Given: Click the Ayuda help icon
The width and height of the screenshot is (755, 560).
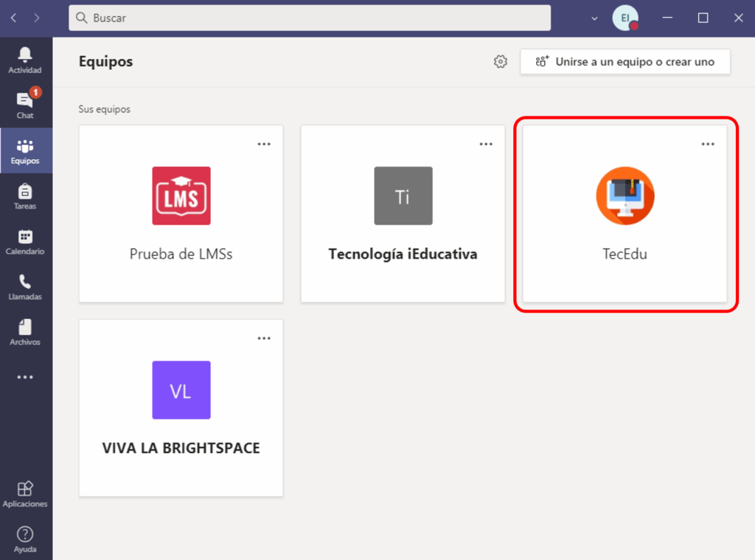Looking at the screenshot, I should coord(25,539).
